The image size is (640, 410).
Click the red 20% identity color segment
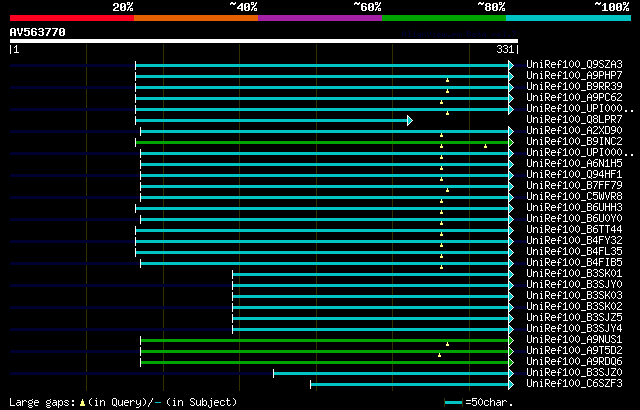coord(72,18)
